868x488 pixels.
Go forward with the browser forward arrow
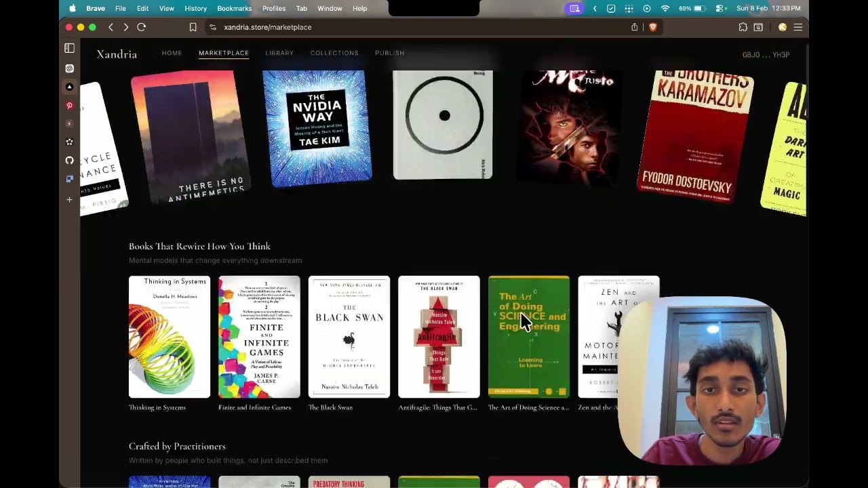pos(125,27)
